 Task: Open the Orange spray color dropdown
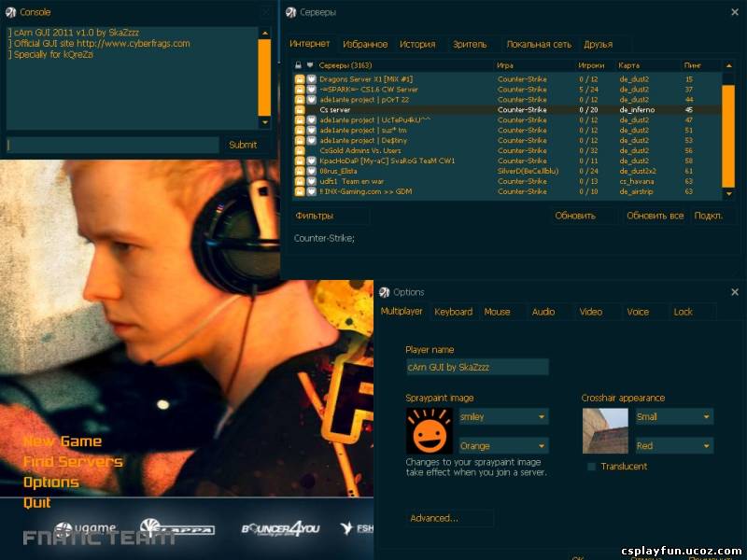[x=503, y=446]
